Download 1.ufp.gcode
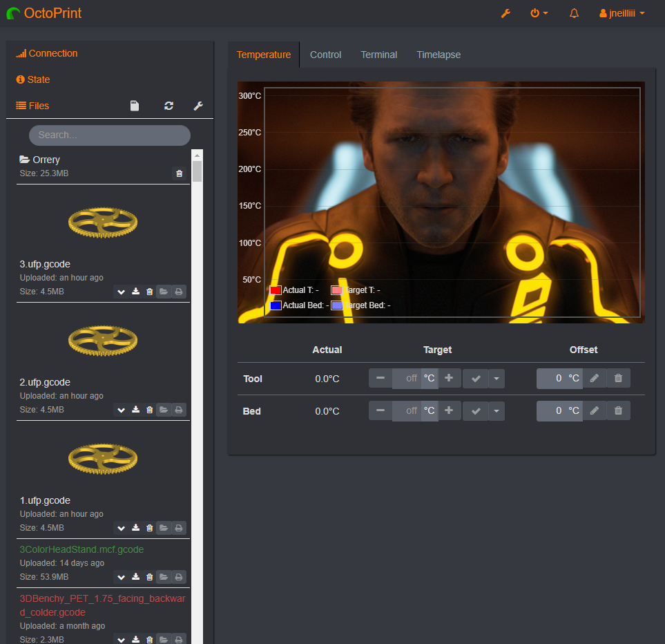Screen dimensions: 665x644 coord(136,528)
